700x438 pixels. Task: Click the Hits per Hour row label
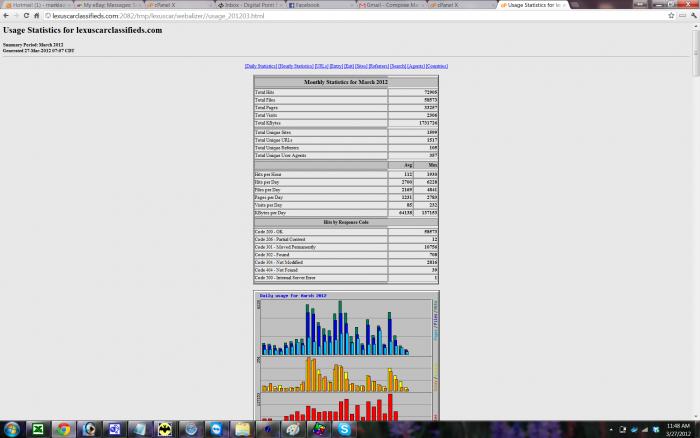pyautogui.click(x=268, y=175)
